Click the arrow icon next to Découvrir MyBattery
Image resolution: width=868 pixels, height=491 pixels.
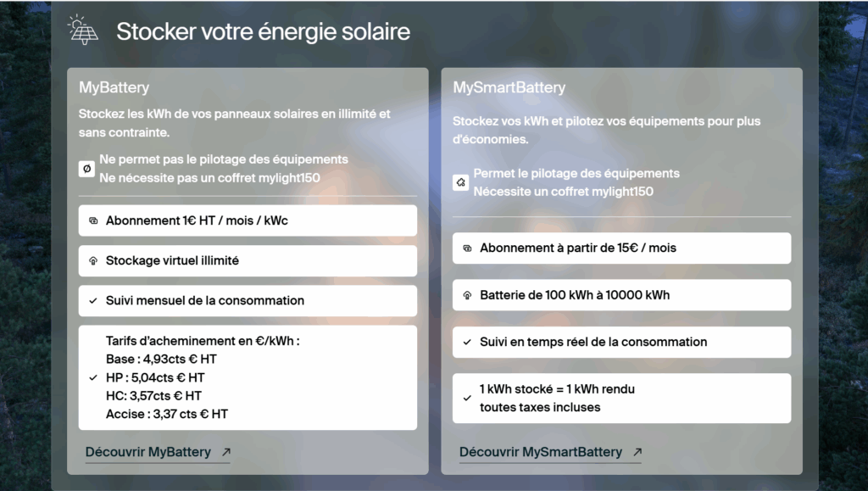(225, 452)
